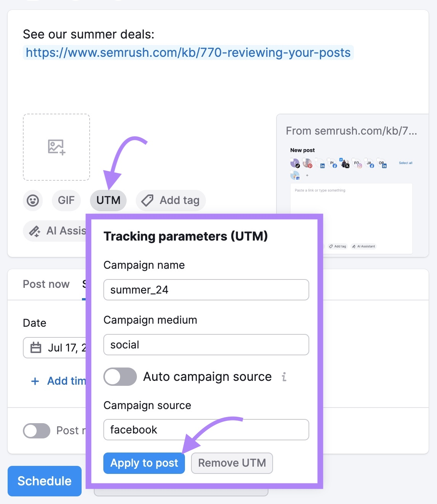Click the image upload placeholder
This screenshot has width=437, height=504.
click(x=56, y=147)
